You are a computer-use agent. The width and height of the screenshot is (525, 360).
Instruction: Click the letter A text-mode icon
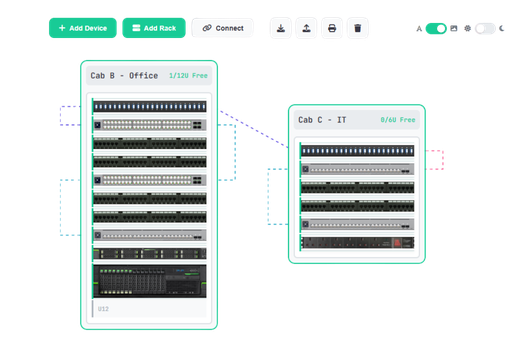(419, 29)
